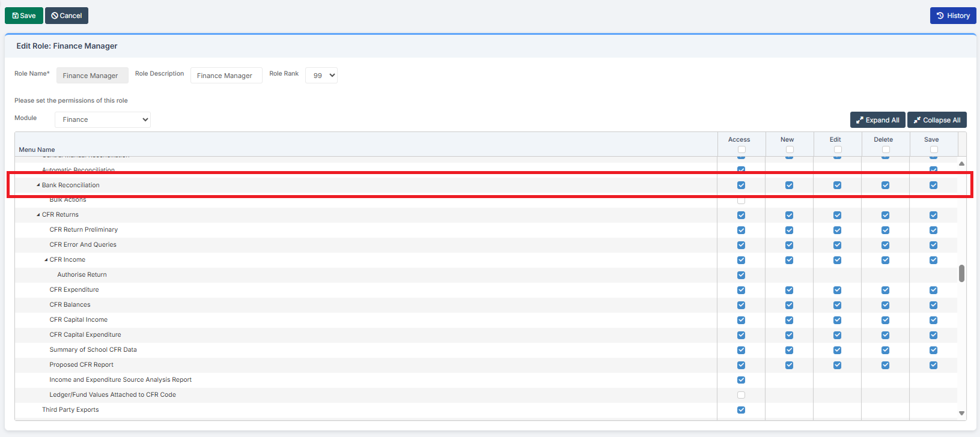The height and width of the screenshot is (437, 980).
Task: Click the Expand All button
Action: [877, 120]
